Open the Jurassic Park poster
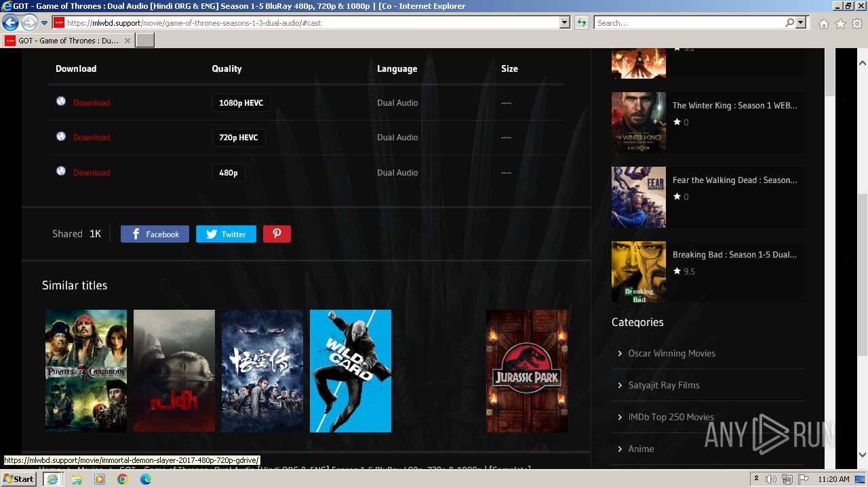The image size is (868, 488). [x=527, y=371]
